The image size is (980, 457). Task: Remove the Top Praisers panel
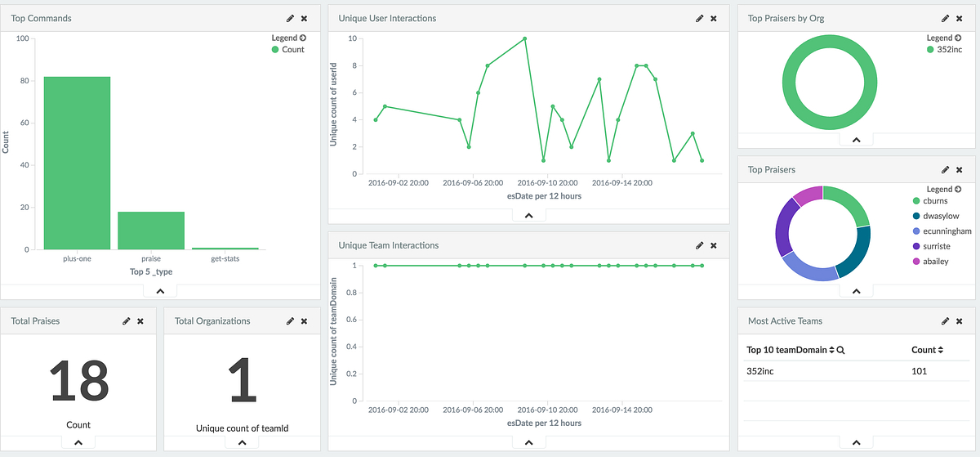(x=960, y=169)
